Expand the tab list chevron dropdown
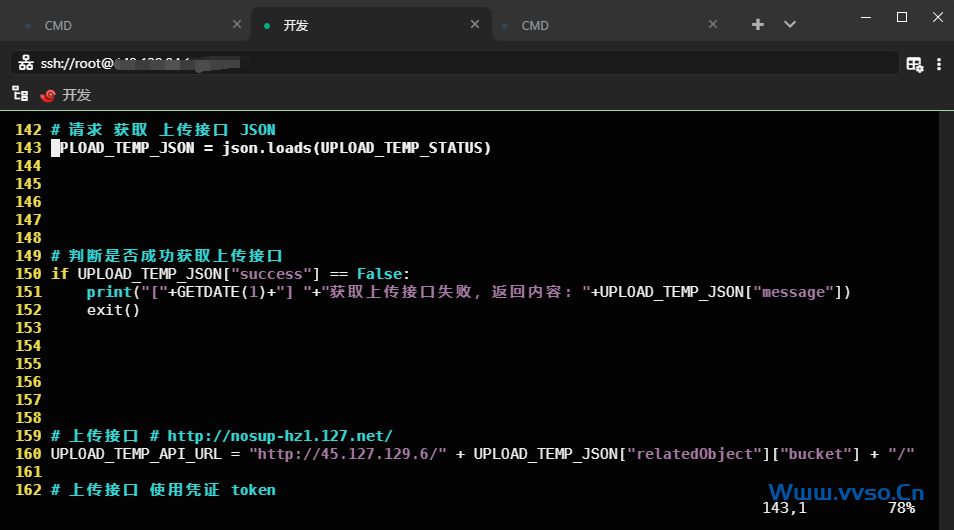 (790, 24)
